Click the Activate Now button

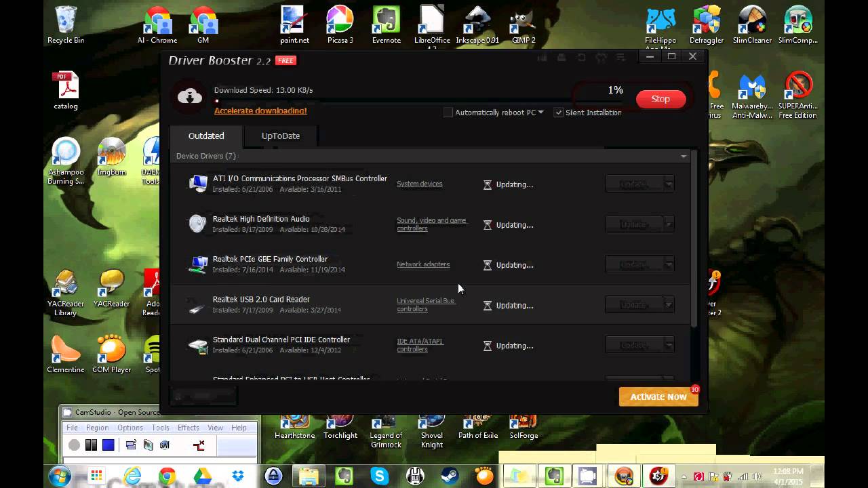pyautogui.click(x=658, y=396)
